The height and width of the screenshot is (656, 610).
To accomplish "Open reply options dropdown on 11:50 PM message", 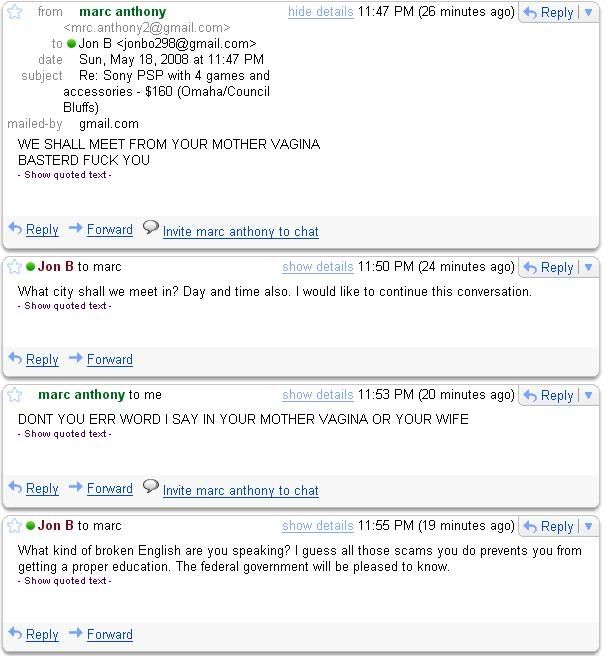I will point(588,267).
